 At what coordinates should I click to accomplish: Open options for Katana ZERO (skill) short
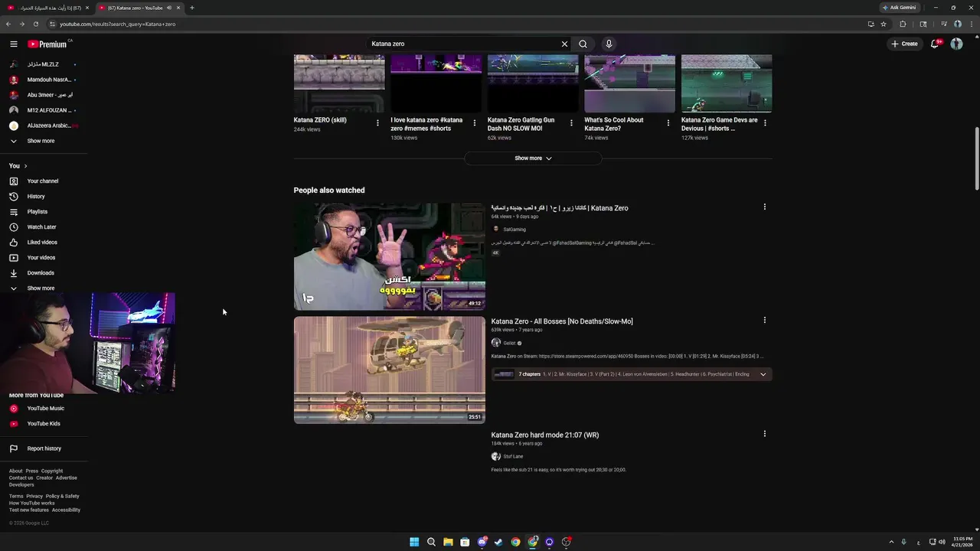(x=377, y=122)
